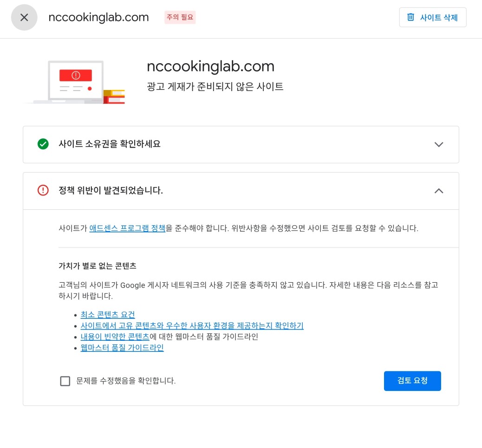Expand the 사이트 소유권을 확인하세요 section chevron
This screenshot has height=448, width=482.
coord(439,144)
